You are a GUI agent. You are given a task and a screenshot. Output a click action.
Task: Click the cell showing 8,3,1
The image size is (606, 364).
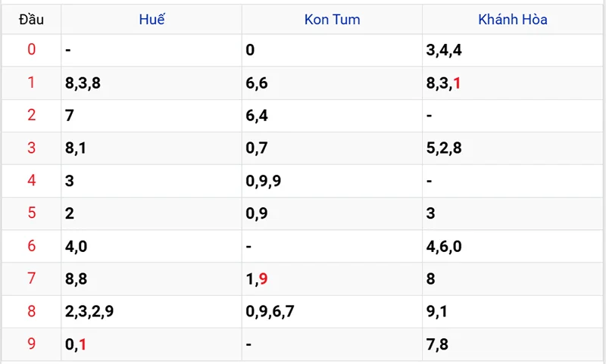pos(445,83)
